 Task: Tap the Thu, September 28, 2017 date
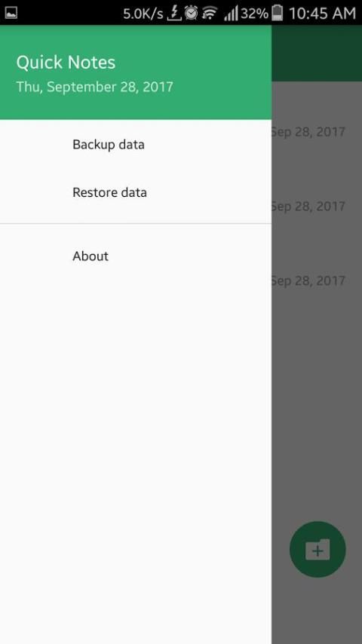click(x=94, y=87)
